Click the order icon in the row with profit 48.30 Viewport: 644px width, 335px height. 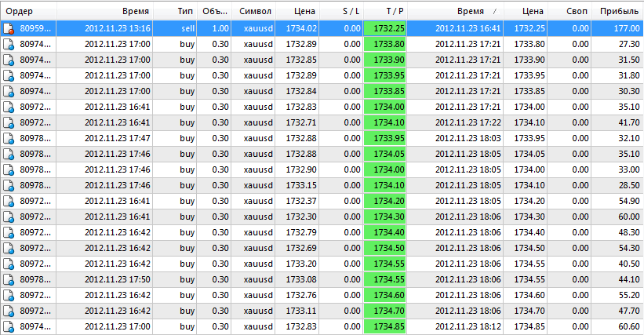point(9,232)
